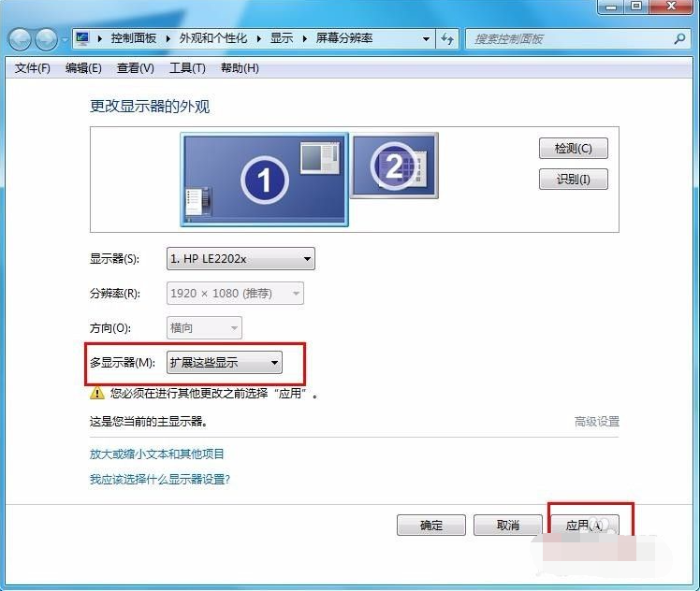Click the refresh button beside the address bar
Image resolution: width=700 pixels, height=591 pixels.
[447, 38]
